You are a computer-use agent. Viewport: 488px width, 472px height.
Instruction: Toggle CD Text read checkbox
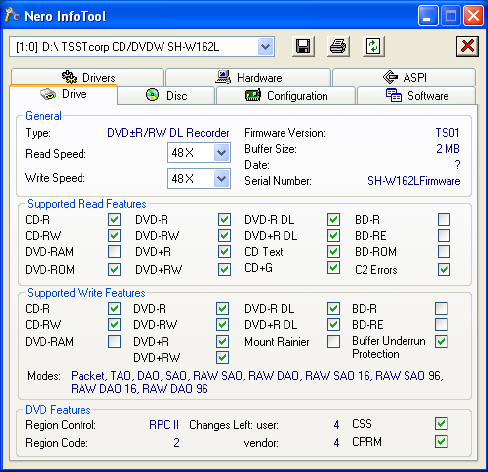[x=333, y=252]
